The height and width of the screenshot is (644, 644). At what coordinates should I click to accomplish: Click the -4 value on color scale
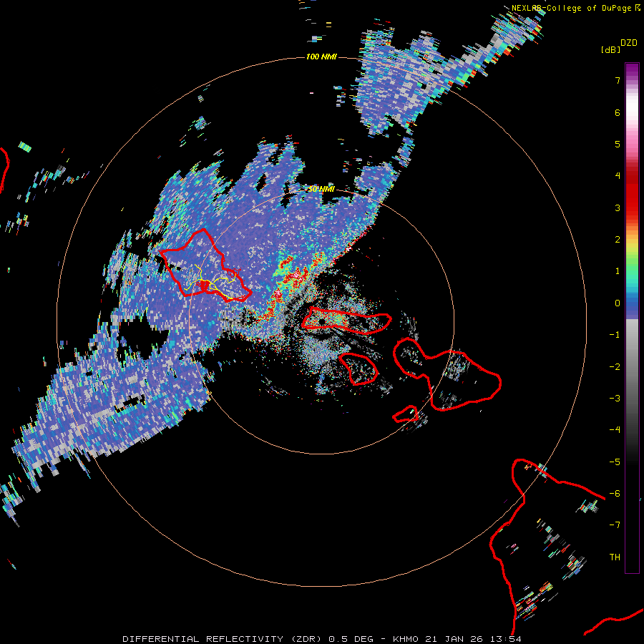point(615,429)
